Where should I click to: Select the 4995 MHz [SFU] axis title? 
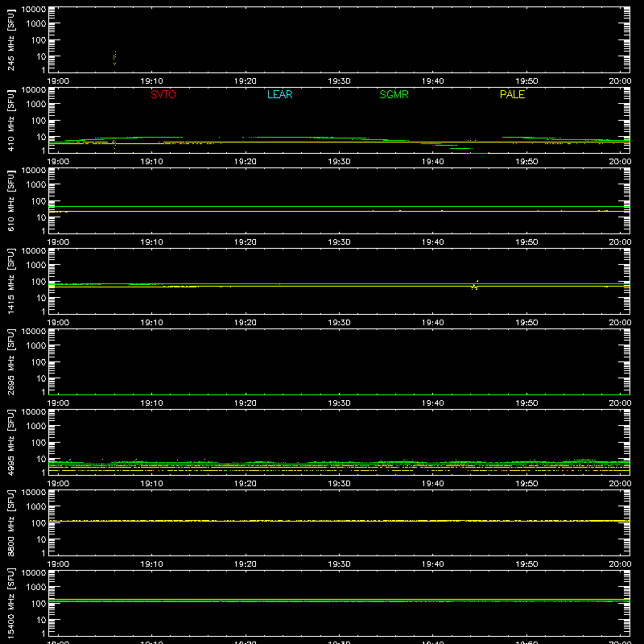(x=10, y=443)
